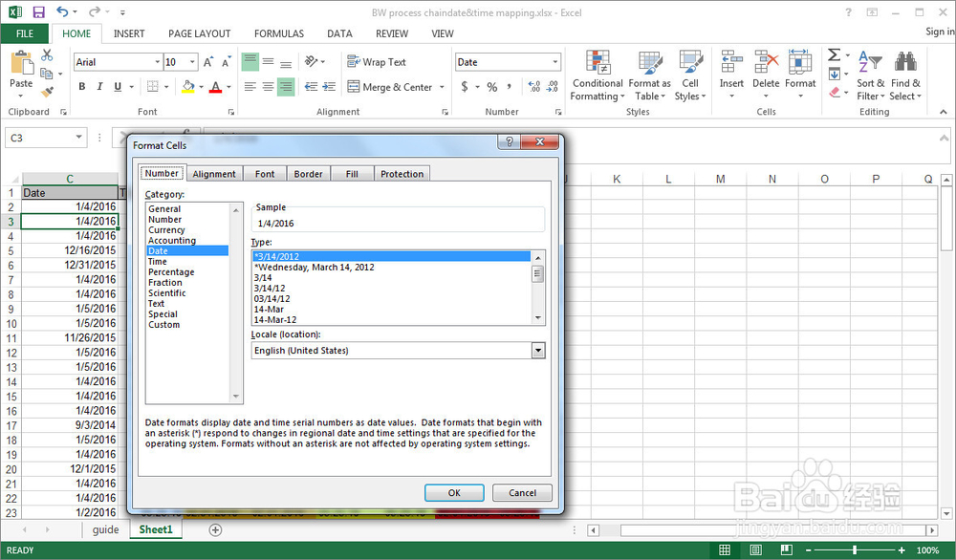Add a new sheet with plus icon

215,530
